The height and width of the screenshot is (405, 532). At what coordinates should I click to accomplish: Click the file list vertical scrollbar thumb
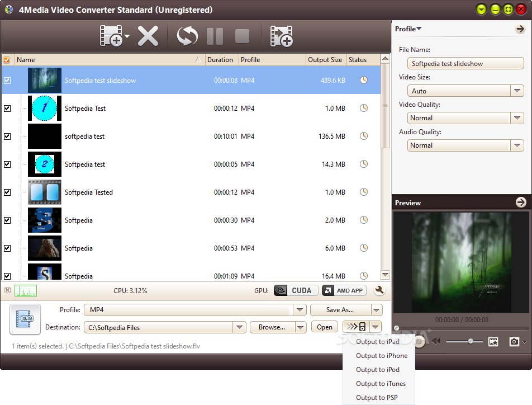pos(385,105)
